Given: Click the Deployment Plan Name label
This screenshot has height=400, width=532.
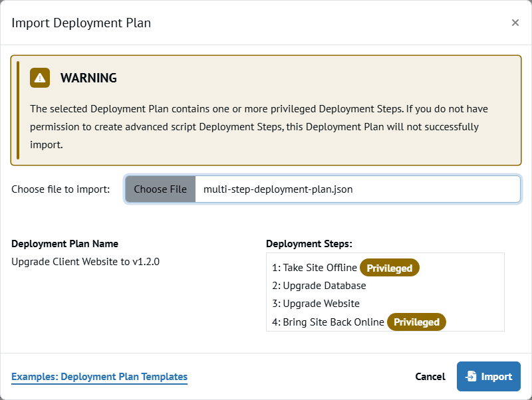Looking at the screenshot, I should coord(65,244).
